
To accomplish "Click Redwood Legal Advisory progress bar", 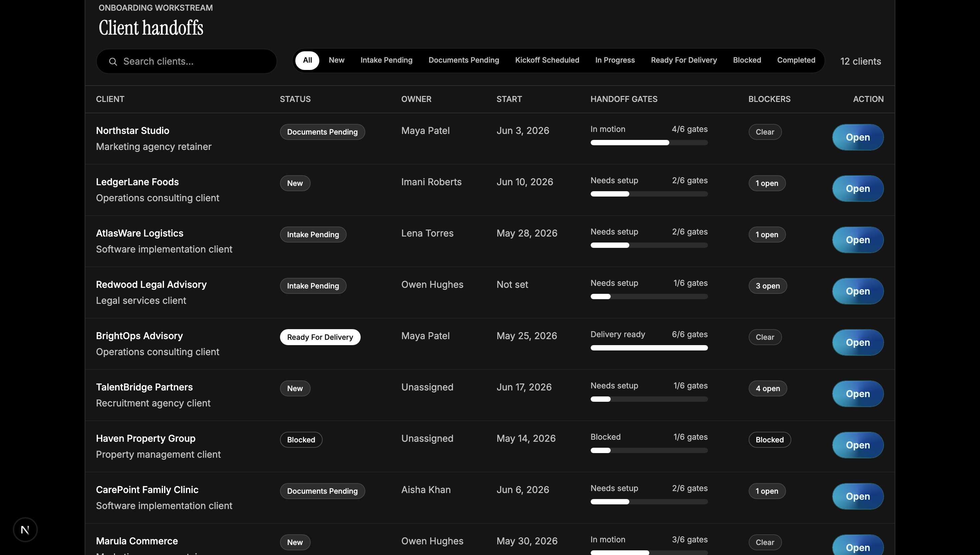I will pos(649,296).
